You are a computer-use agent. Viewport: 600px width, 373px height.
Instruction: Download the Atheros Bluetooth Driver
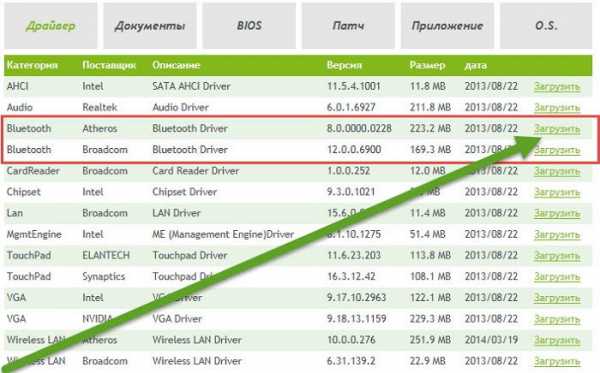tap(557, 129)
